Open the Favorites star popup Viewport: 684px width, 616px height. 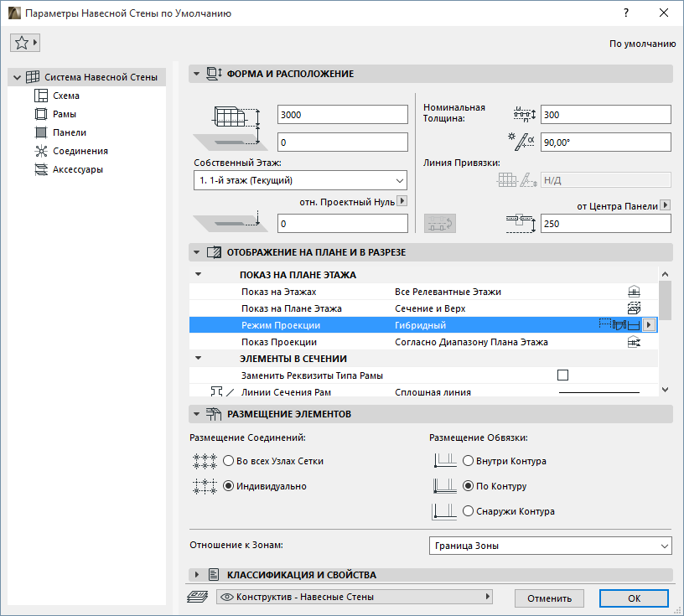(x=24, y=42)
